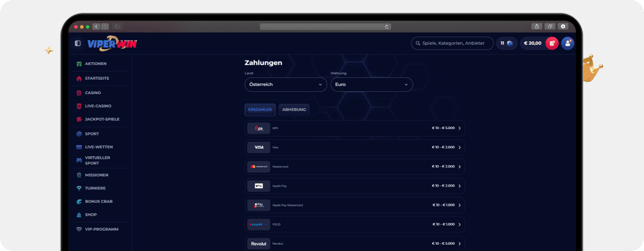Viewport: 644px width, 251px height.
Task: Click the Bonus Crab icon in sidebar
Action: 79,201
